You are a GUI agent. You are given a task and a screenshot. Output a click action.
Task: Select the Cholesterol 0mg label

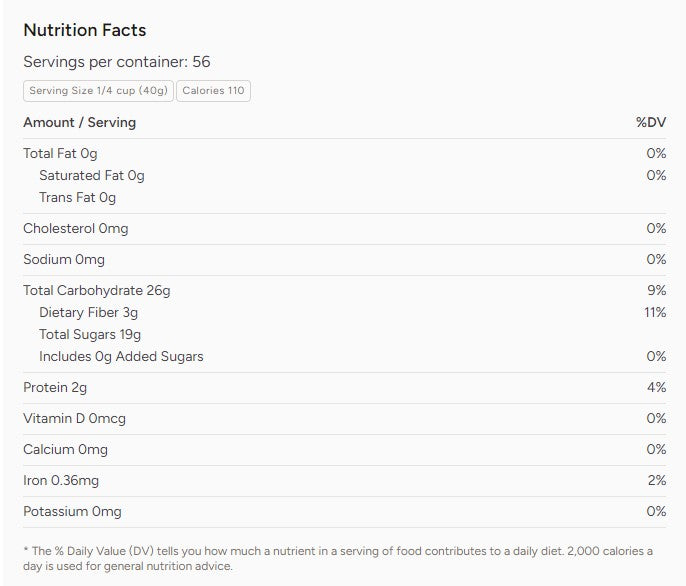pyautogui.click(x=76, y=228)
